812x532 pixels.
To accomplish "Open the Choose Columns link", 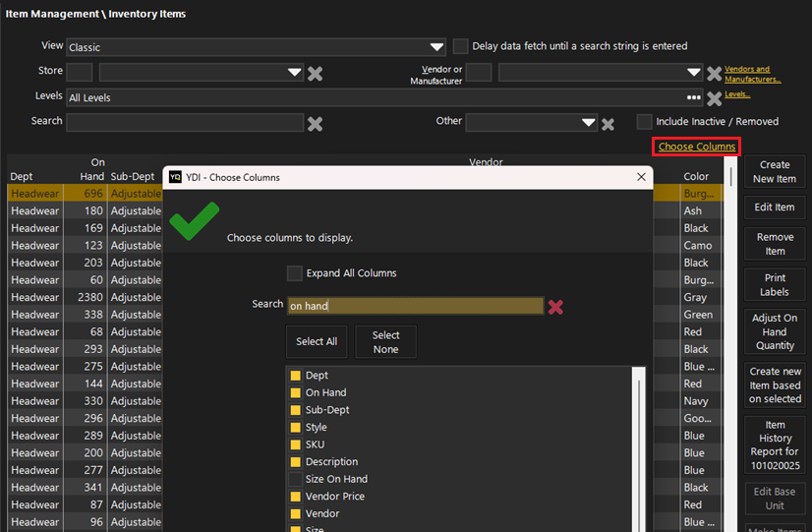I will coord(697,147).
